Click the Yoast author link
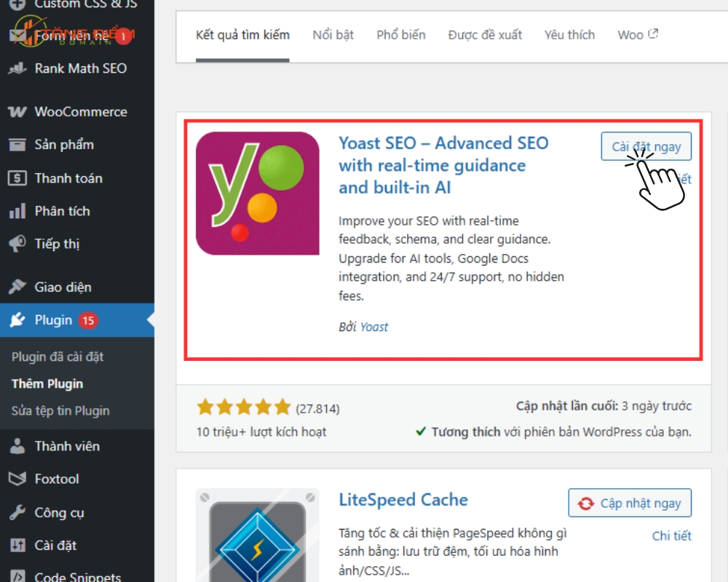 click(x=374, y=327)
